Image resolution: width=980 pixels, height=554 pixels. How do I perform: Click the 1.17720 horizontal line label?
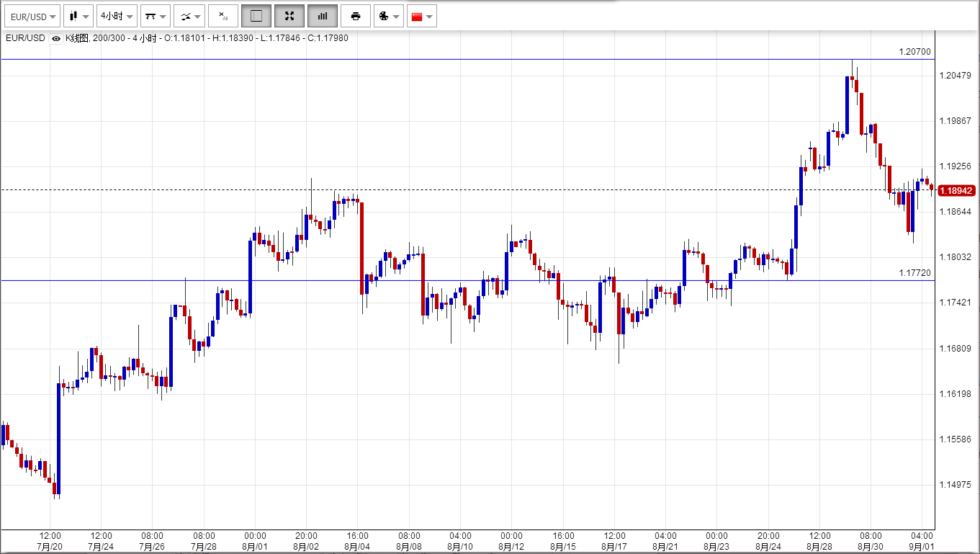coord(914,273)
